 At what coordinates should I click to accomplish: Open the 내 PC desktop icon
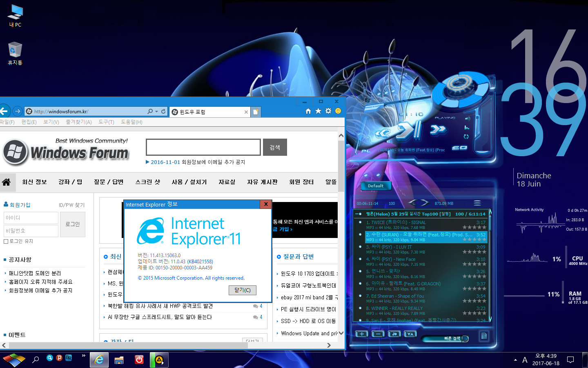[x=15, y=16]
